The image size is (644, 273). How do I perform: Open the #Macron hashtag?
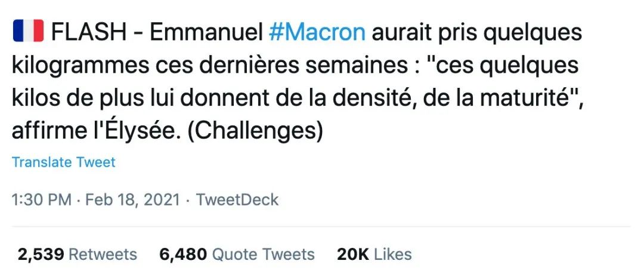pos(317,32)
